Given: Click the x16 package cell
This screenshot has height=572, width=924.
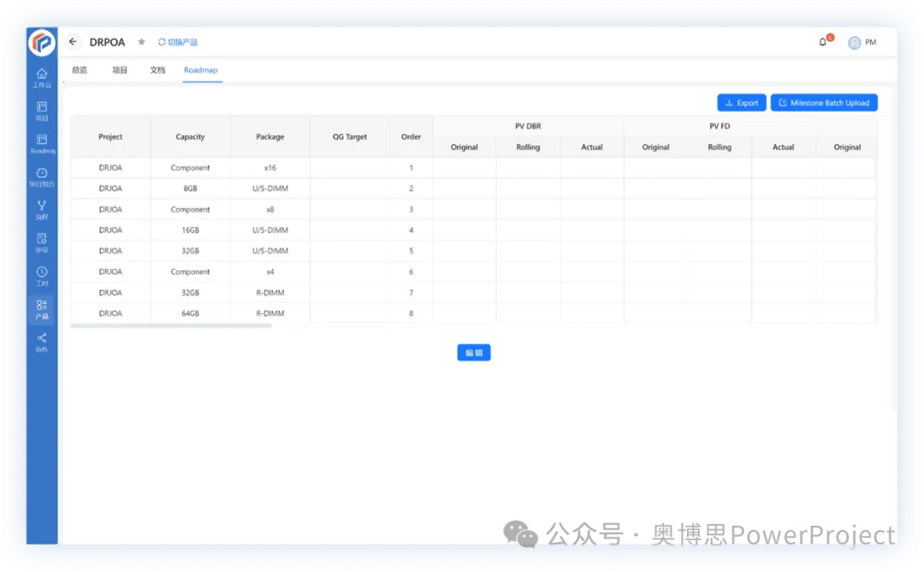Looking at the screenshot, I should click(269, 168).
